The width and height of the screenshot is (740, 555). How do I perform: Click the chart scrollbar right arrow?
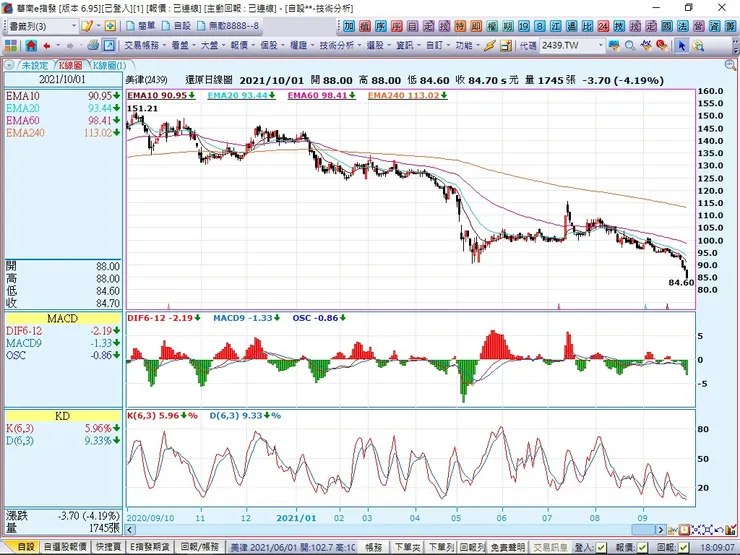661,530
